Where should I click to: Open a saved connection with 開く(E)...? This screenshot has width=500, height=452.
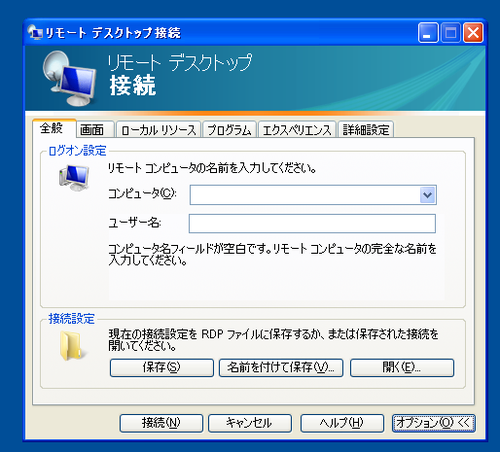tap(402, 368)
